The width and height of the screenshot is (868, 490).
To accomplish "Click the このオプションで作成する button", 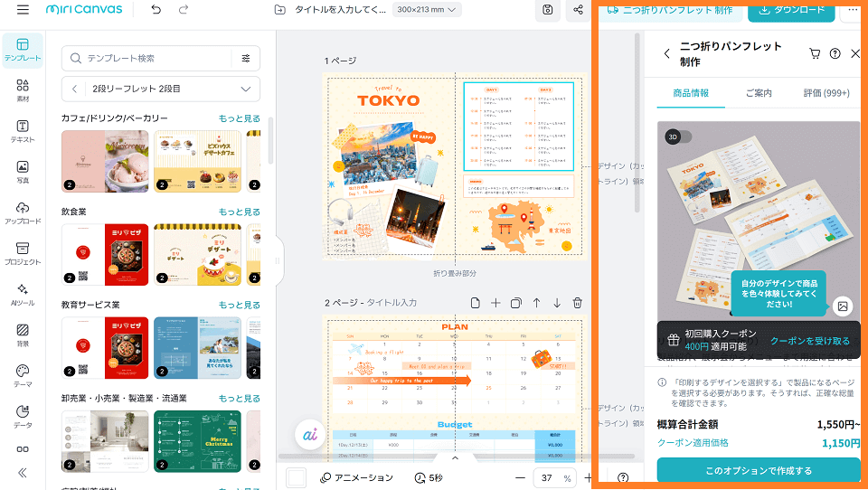I will tap(759, 471).
